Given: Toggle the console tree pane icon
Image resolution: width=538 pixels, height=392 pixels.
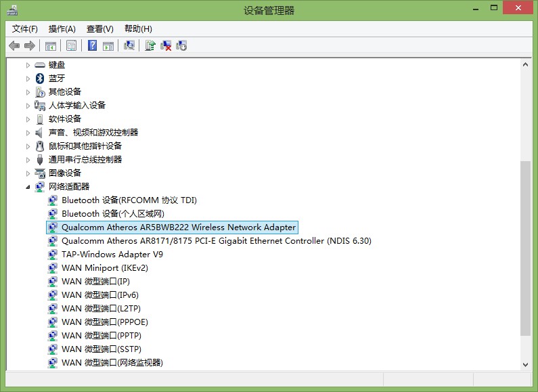Looking at the screenshot, I should (51, 45).
